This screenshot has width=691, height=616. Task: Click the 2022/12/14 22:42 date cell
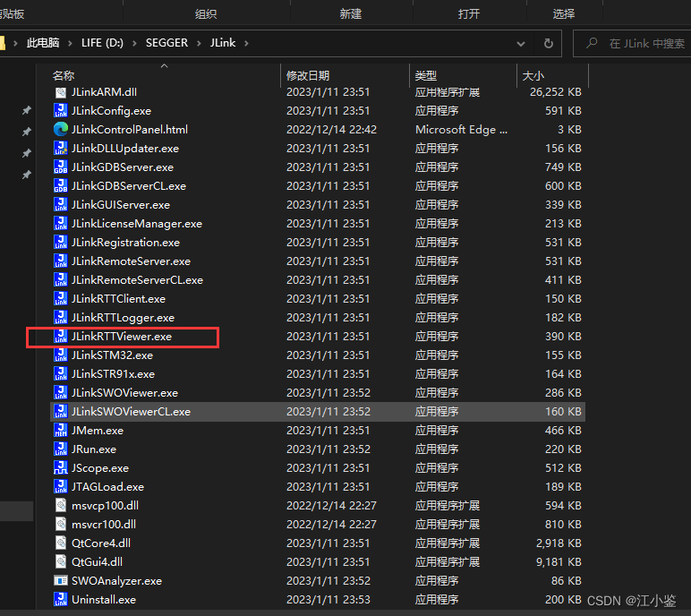point(331,129)
